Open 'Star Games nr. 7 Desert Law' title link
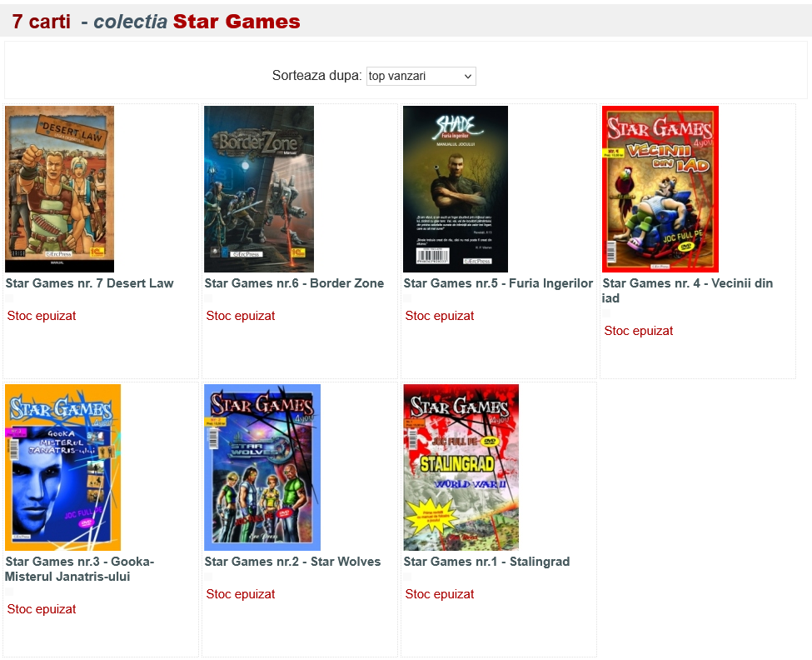 pyautogui.click(x=90, y=283)
